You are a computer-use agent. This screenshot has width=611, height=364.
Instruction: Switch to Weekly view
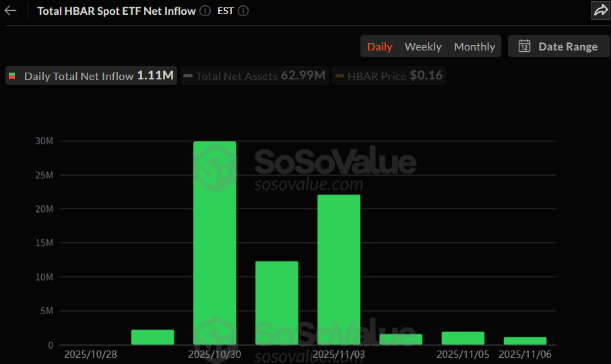pyautogui.click(x=423, y=46)
